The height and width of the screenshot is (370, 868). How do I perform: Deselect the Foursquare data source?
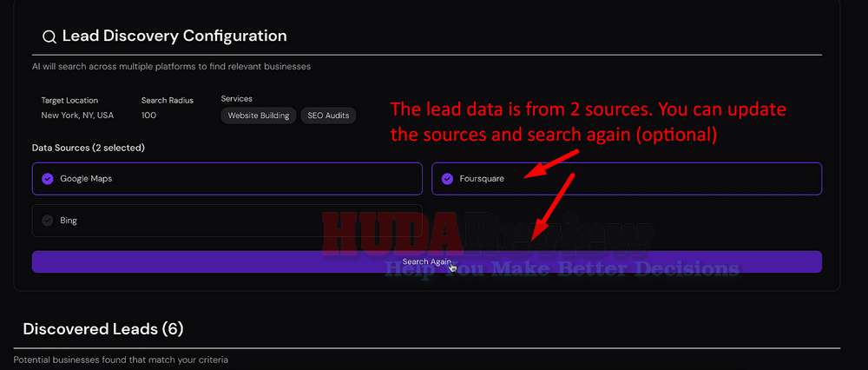[x=627, y=178]
